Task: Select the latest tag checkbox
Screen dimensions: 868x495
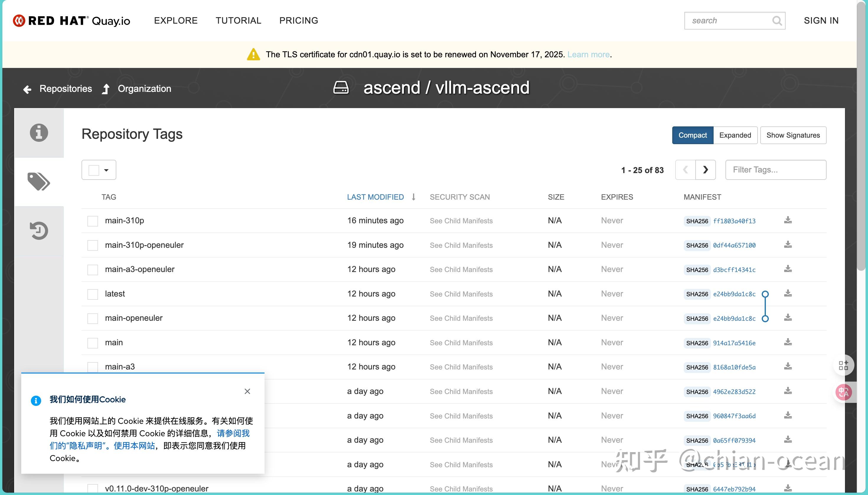Action: (x=92, y=294)
